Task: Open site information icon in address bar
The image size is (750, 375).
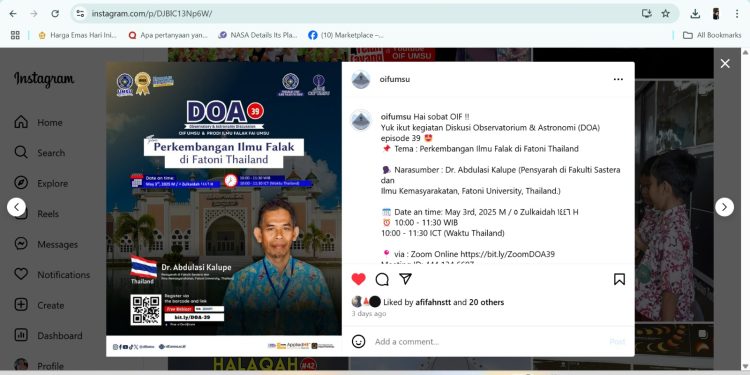Action: pyautogui.click(x=80, y=14)
